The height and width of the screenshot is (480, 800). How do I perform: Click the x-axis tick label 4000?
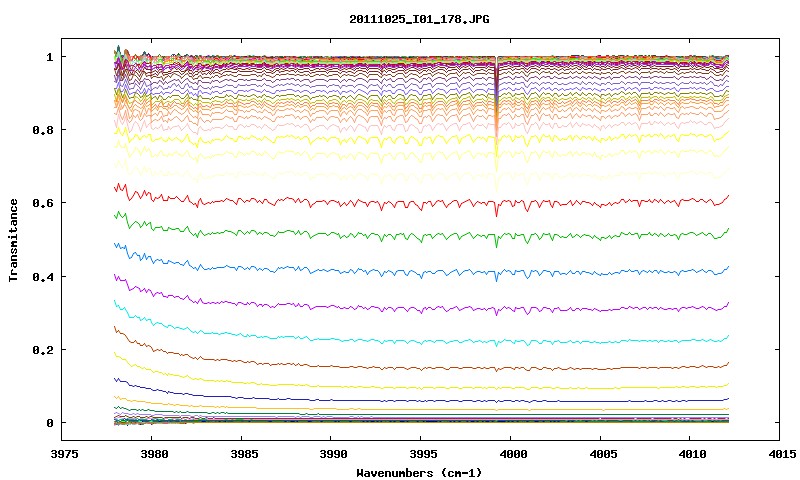point(513,454)
